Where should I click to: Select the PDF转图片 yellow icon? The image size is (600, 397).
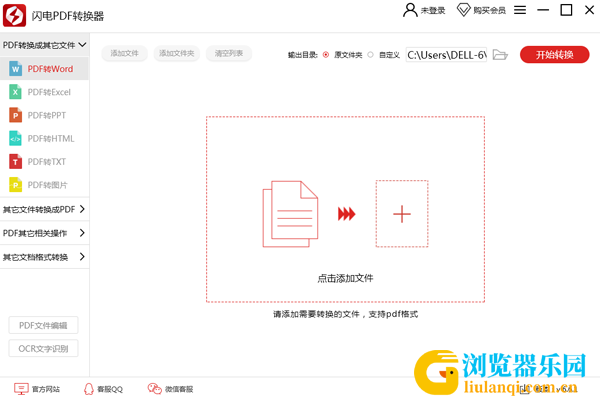[15, 185]
